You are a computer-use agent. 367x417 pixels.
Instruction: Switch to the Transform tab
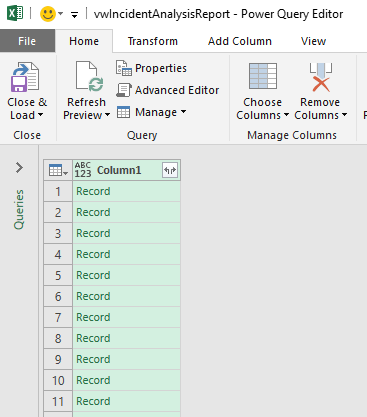[153, 41]
